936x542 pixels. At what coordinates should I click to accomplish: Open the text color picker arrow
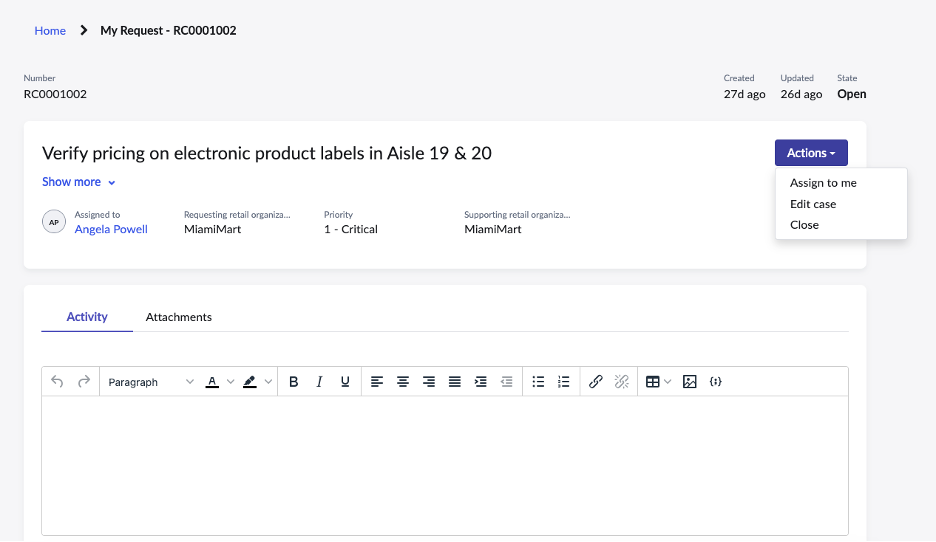(230, 381)
